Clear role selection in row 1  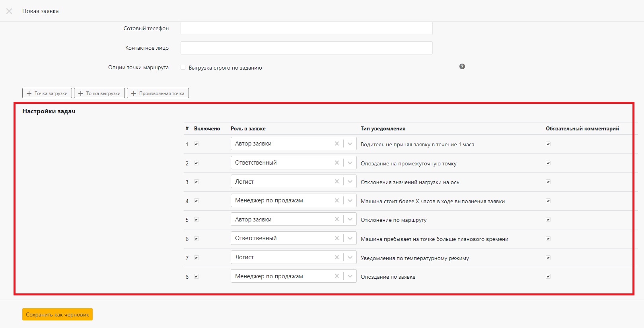coord(337,144)
